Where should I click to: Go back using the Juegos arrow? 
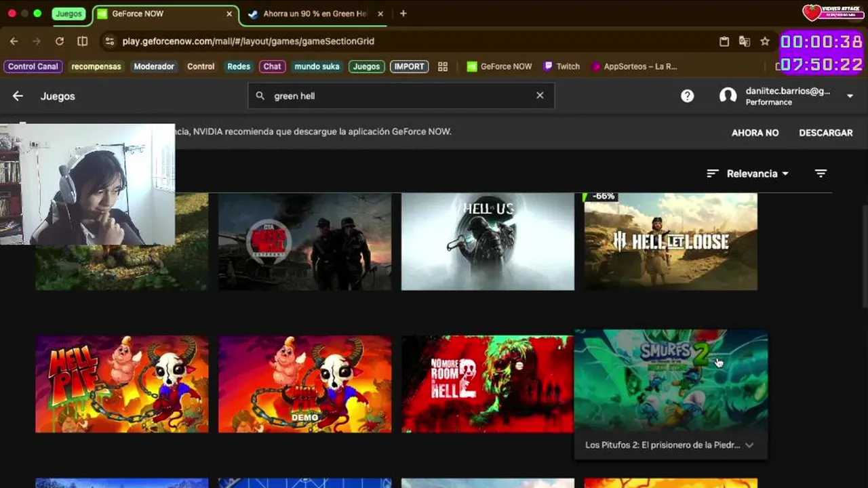[x=18, y=96]
